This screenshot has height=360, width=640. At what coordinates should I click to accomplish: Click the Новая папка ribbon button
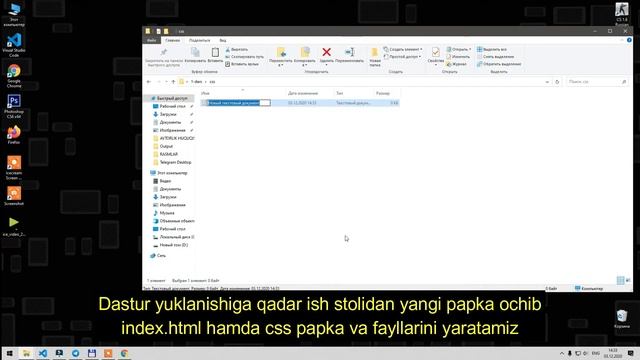(375, 57)
